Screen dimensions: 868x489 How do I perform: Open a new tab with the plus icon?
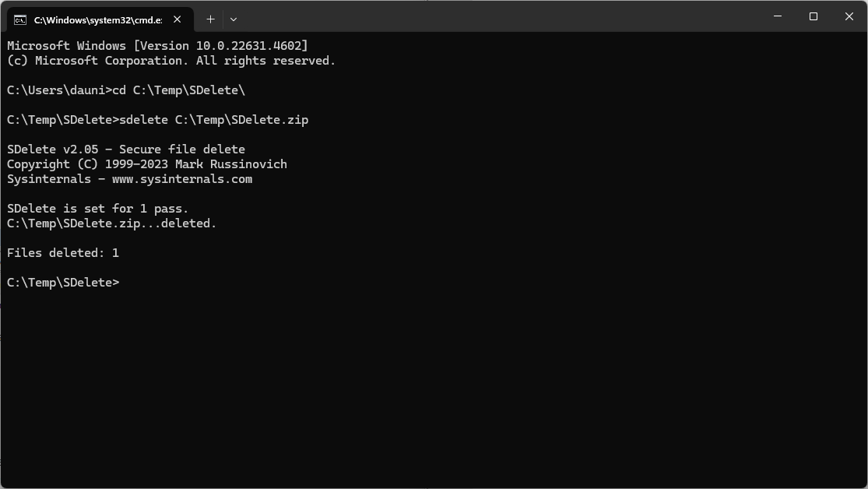pyautogui.click(x=210, y=19)
